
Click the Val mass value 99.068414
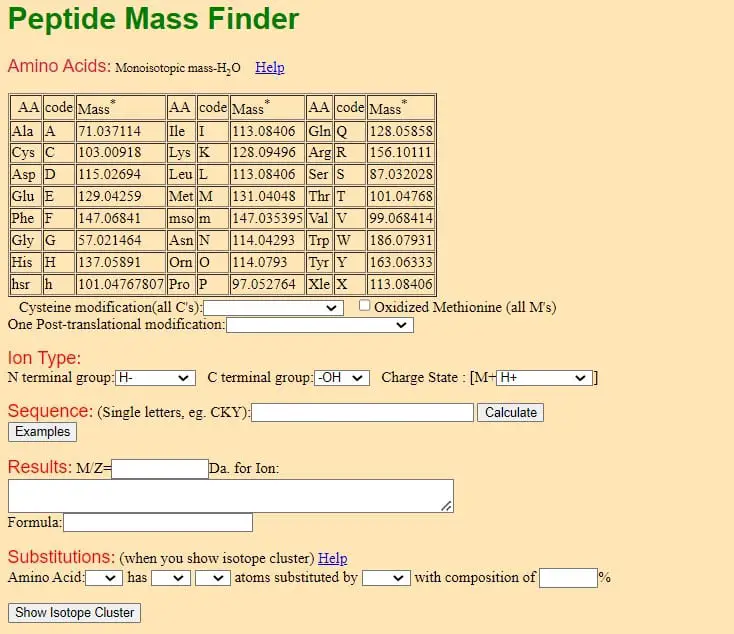click(x=401, y=219)
